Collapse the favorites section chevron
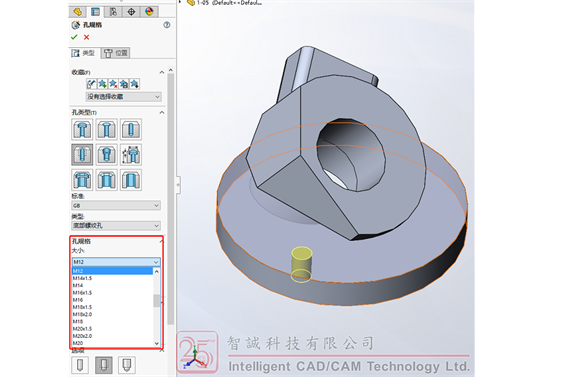Viewport: 584px width, 377px height. point(162,72)
